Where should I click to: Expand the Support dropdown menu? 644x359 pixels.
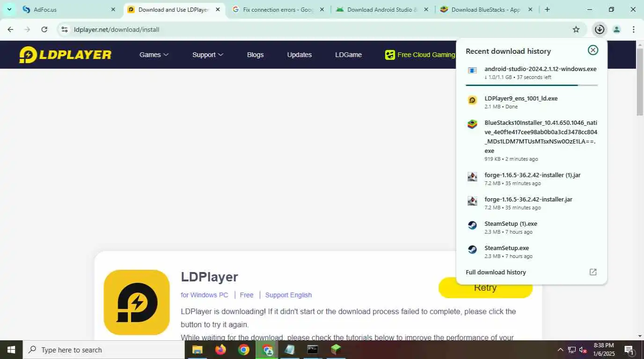(208, 55)
